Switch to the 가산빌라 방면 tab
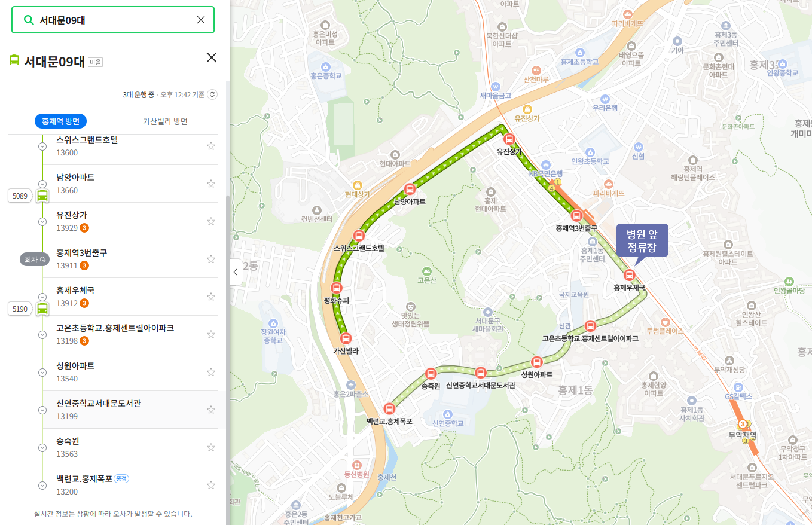The width and height of the screenshot is (812, 525). [165, 121]
